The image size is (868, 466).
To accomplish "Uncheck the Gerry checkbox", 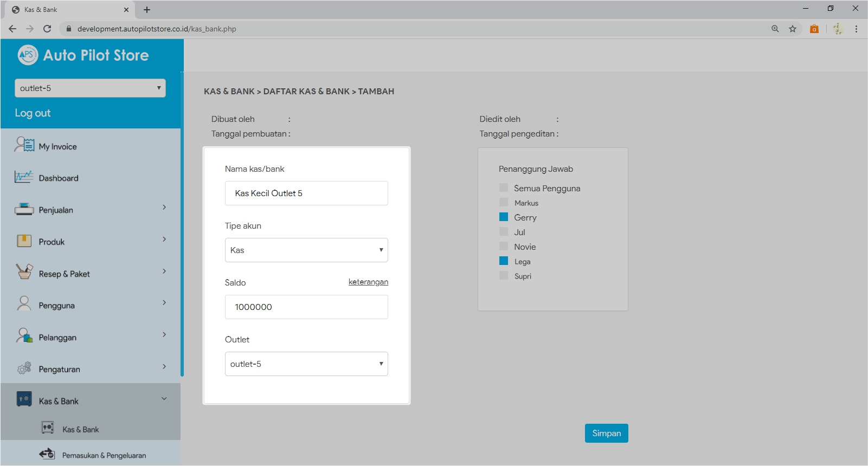I will (x=504, y=217).
